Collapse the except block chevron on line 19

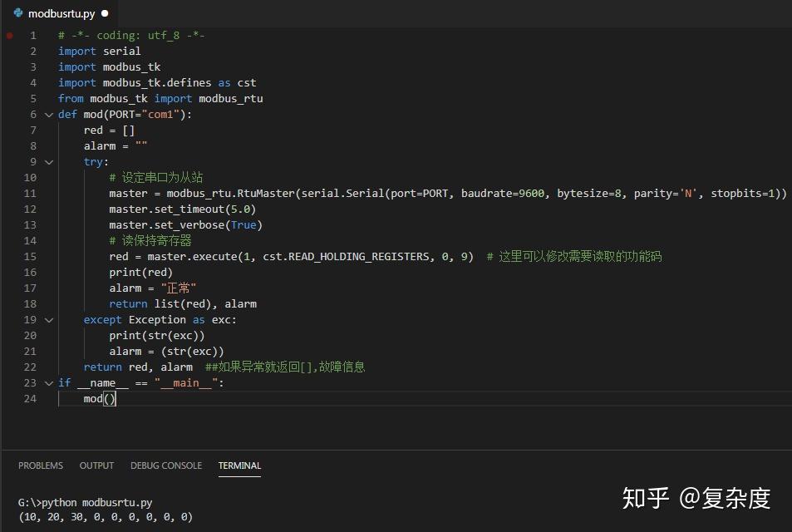click(x=48, y=319)
